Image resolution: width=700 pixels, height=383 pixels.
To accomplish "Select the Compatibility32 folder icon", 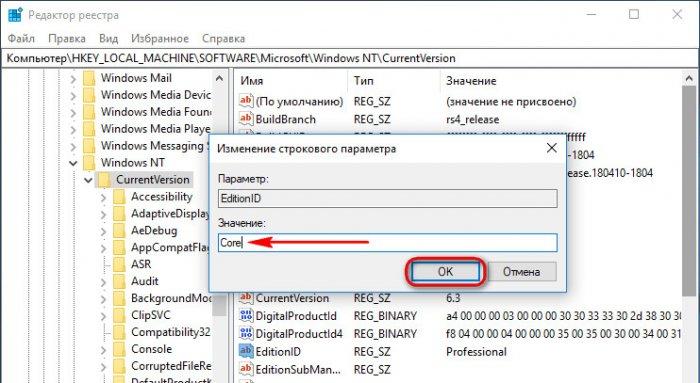I will [x=119, y=333].
